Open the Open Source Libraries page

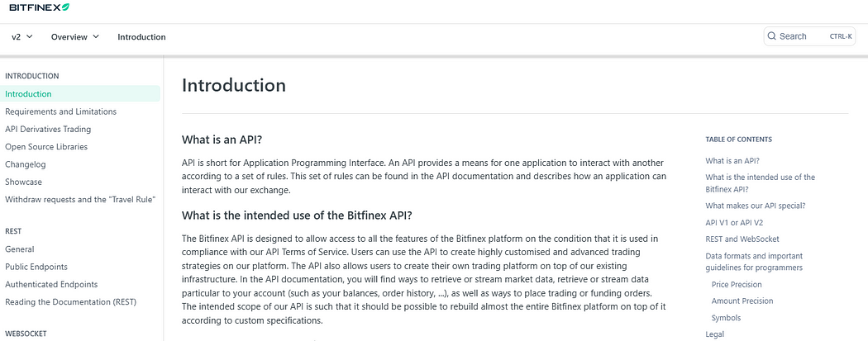tap(46, 147)
